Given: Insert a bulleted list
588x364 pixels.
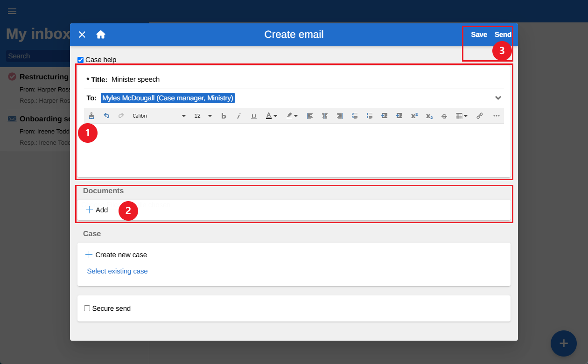Looking at the screenshot, I should click(355, 116).
